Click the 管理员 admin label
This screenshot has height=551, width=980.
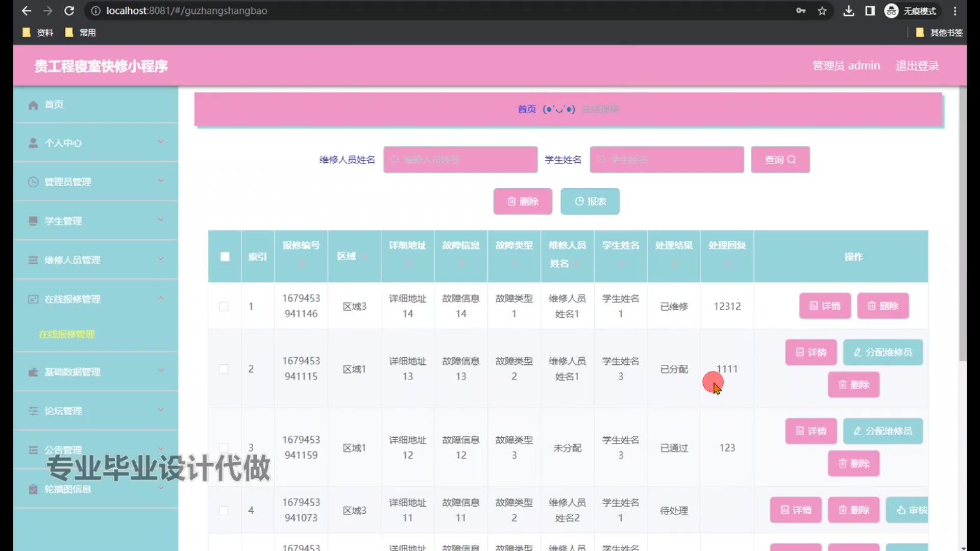pos(846,66)
